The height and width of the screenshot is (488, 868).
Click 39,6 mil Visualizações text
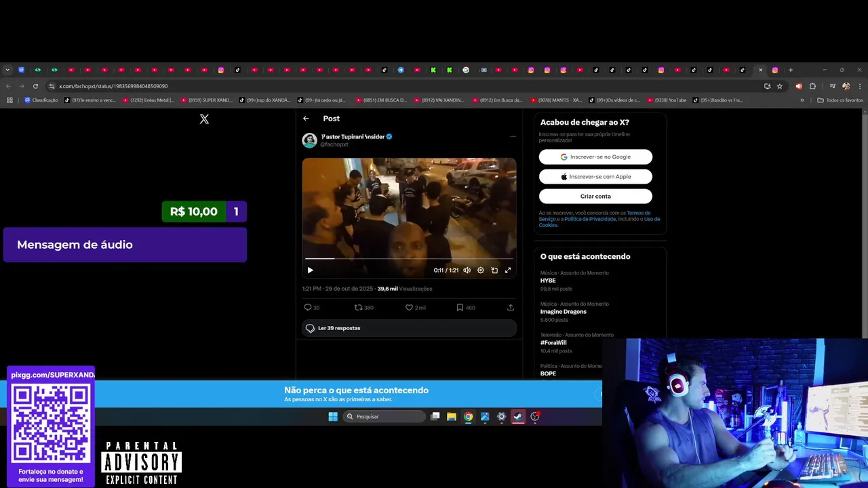coord(405,289)
